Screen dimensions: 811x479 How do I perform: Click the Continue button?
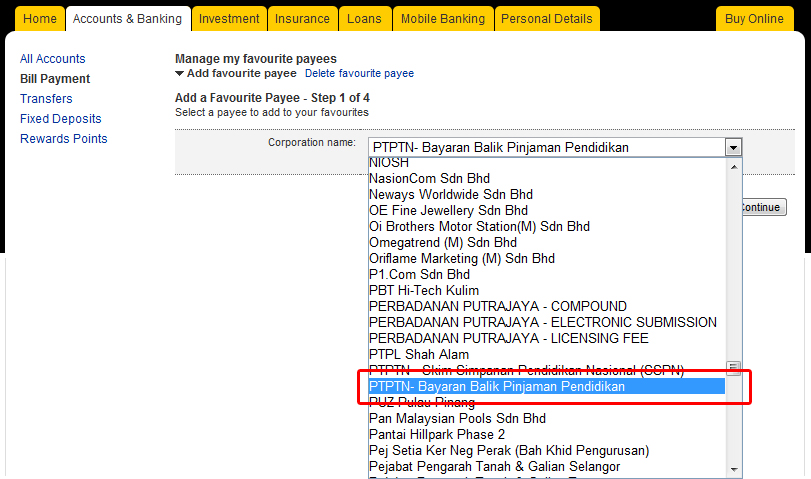(764, 207)
